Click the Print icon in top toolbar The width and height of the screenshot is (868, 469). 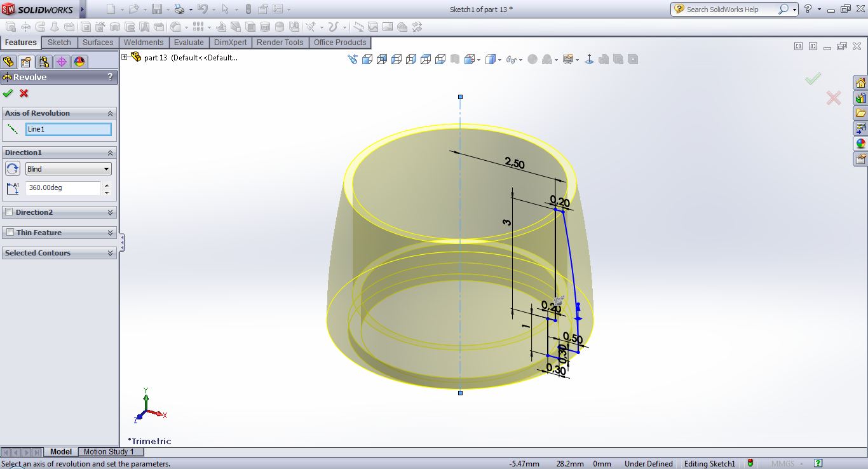pos(179,10)
